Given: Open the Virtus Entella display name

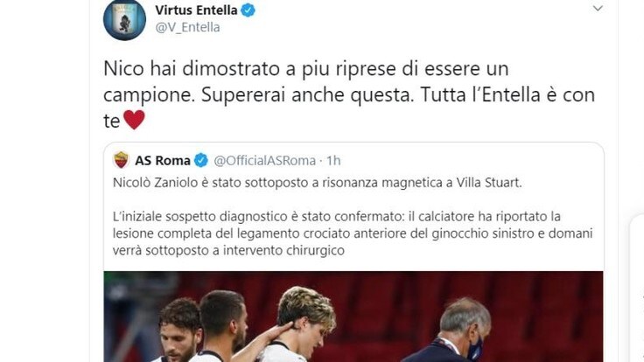Looking at the screenshot, I should pos(196,10).
